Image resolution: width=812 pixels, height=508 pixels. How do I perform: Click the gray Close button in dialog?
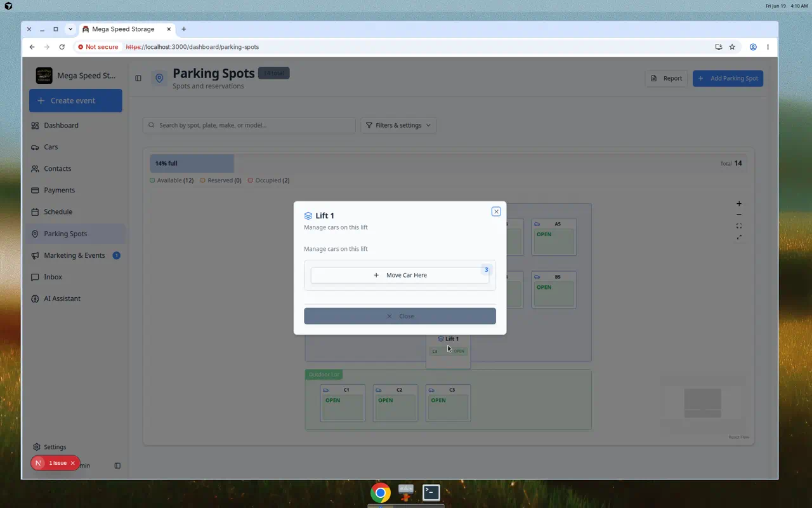[400, 316]
